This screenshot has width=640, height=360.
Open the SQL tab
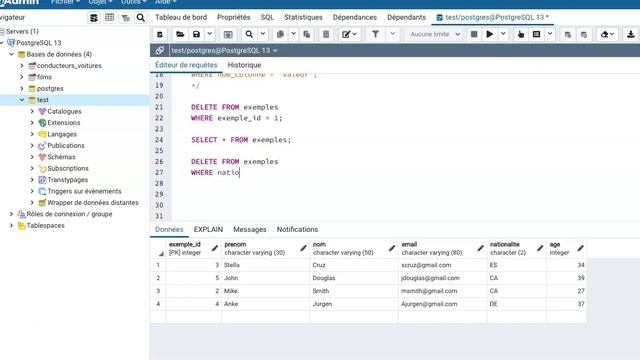[x=267, y=17]
